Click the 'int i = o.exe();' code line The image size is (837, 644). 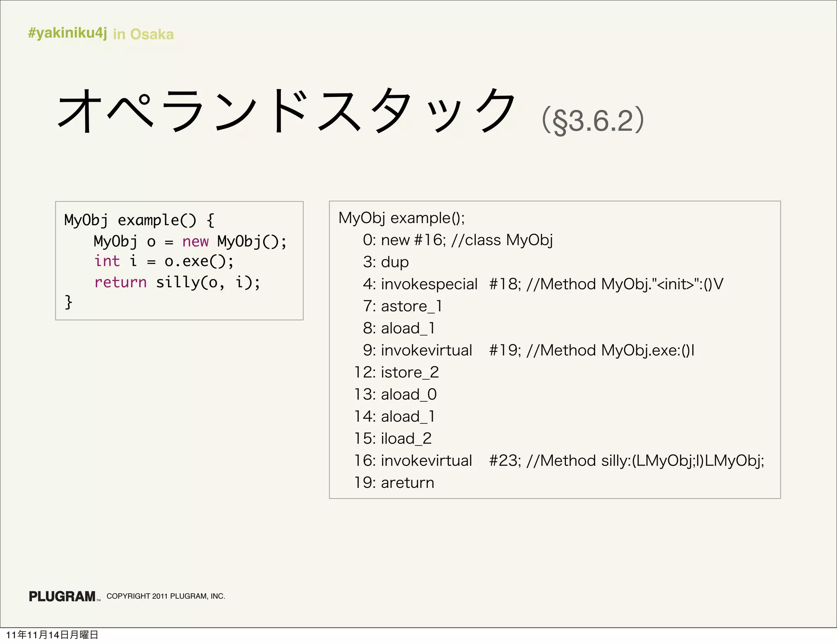[164, 262]
